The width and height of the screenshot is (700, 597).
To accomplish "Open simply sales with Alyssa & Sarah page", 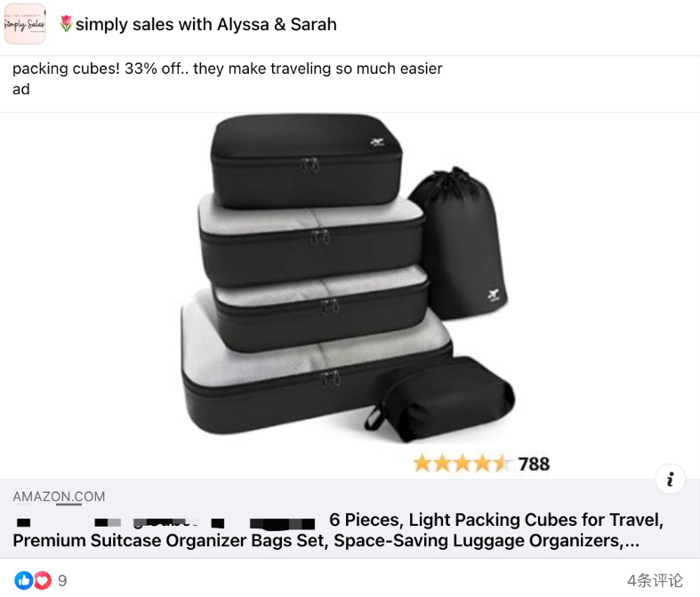I will pos(205,24).
